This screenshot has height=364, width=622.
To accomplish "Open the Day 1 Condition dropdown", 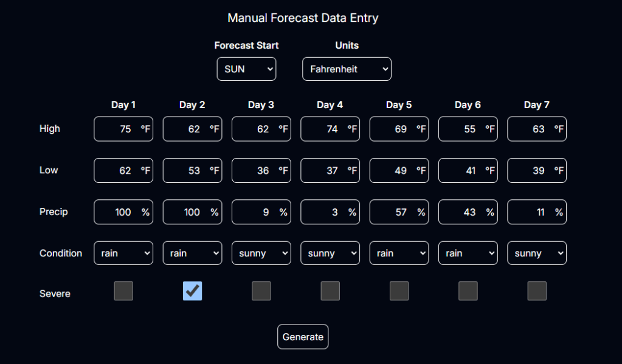I will [123, 253].
